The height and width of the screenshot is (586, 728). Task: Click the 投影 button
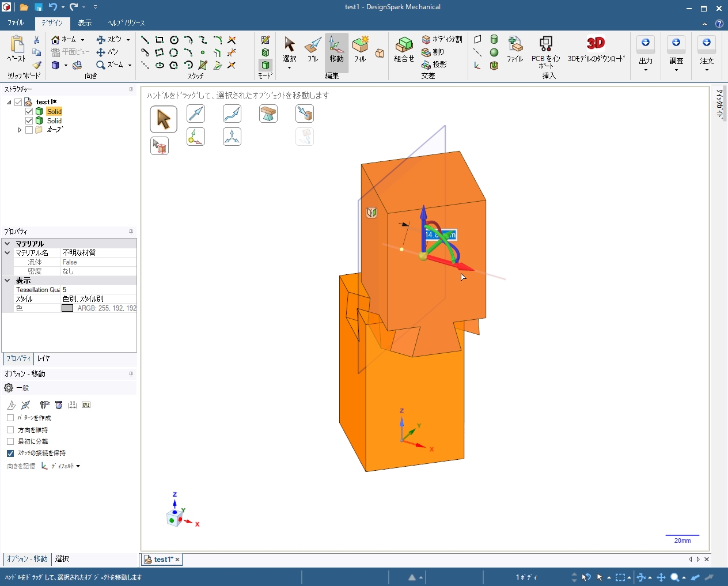click(434, 65)
